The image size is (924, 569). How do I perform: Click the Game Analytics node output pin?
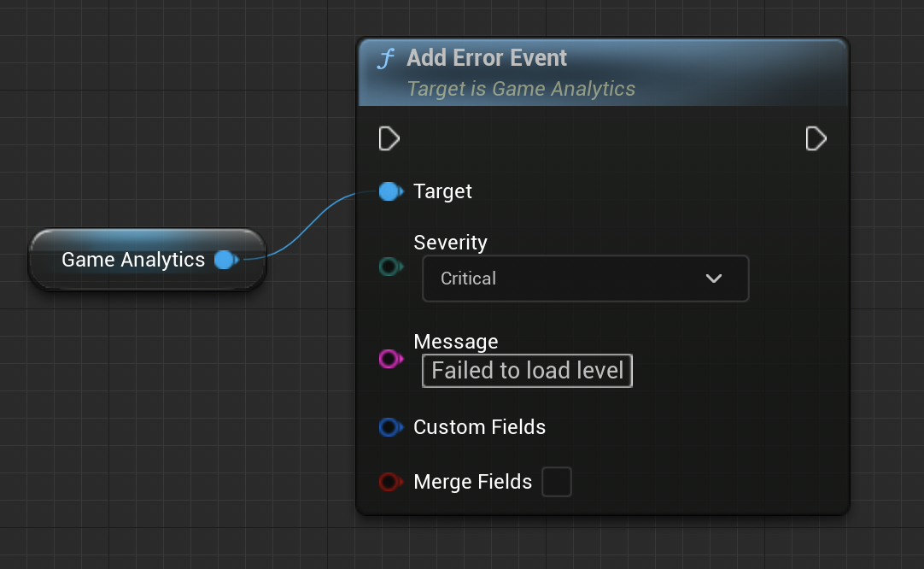[225, 260]
